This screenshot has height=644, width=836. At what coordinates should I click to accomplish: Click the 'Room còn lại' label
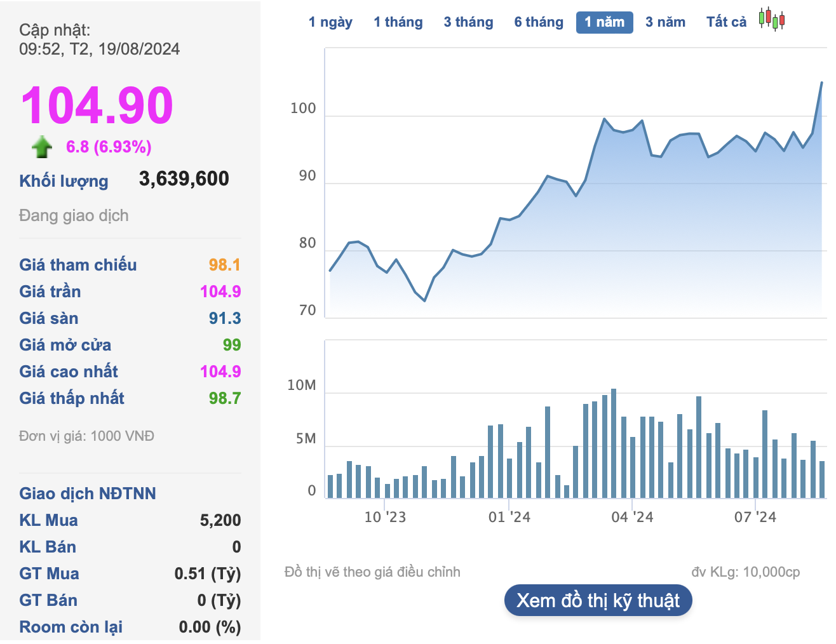tap(71, 627)
